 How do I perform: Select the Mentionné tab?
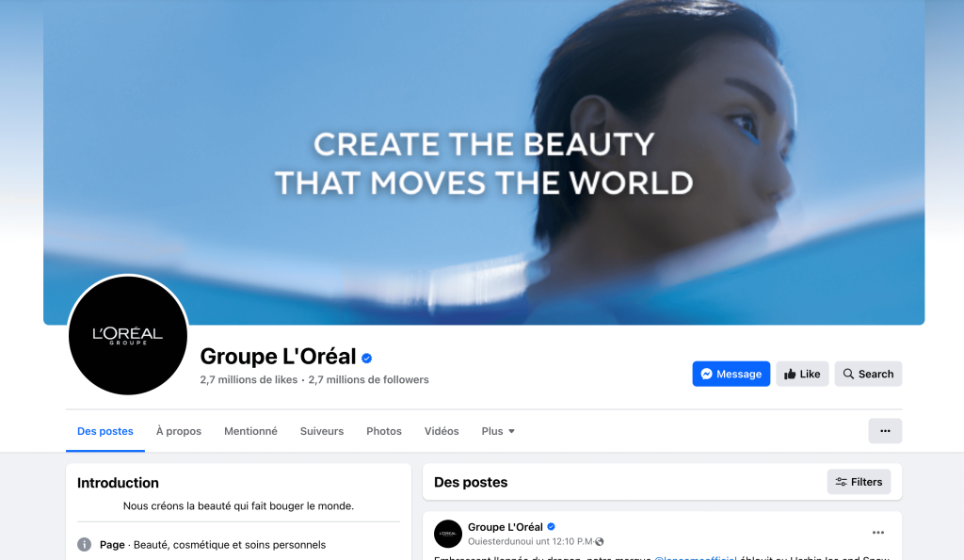click(x=250, y=431)
